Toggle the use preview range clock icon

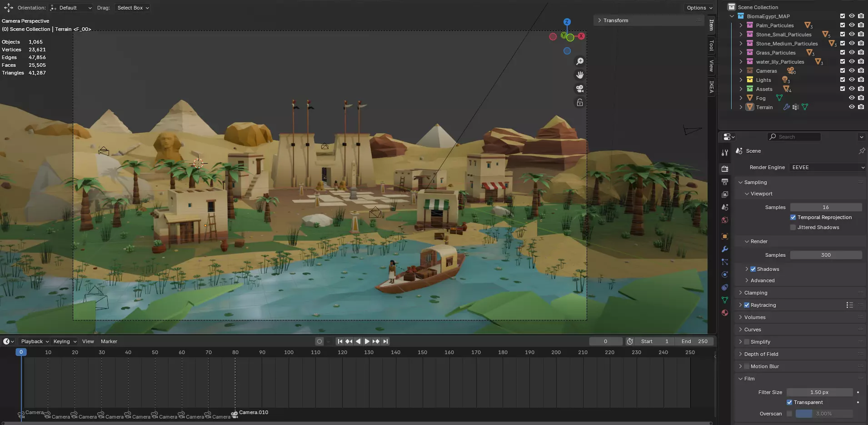(630, 341)
